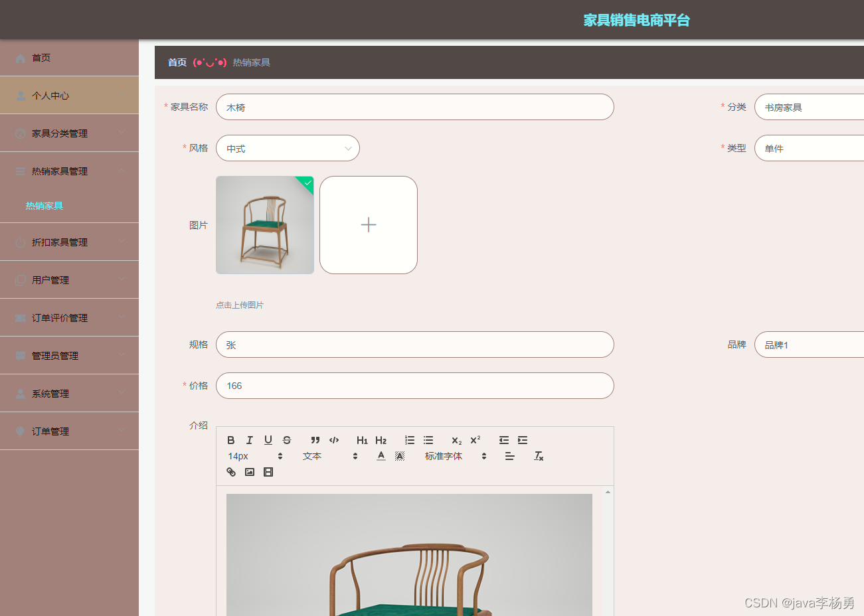Toggle strikethrough formatting in editor
The width and height of the screenshot is (864, 616).
click(x=287, y=440)
